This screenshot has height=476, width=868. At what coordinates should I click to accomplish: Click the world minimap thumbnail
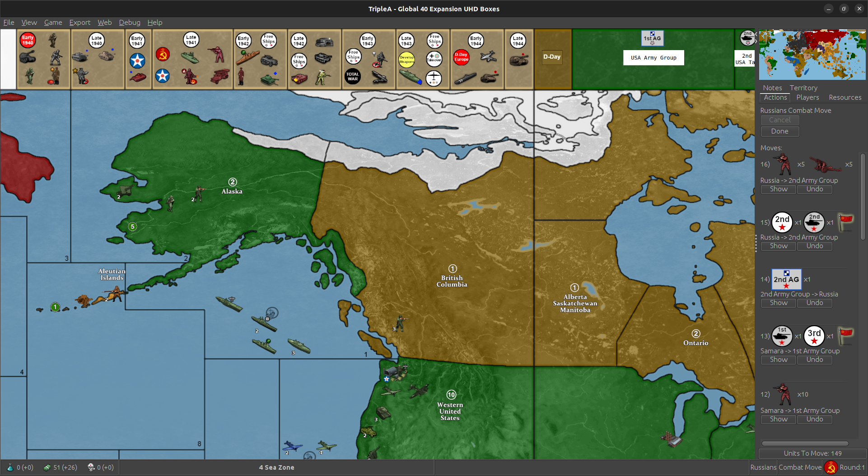point(812,55)
